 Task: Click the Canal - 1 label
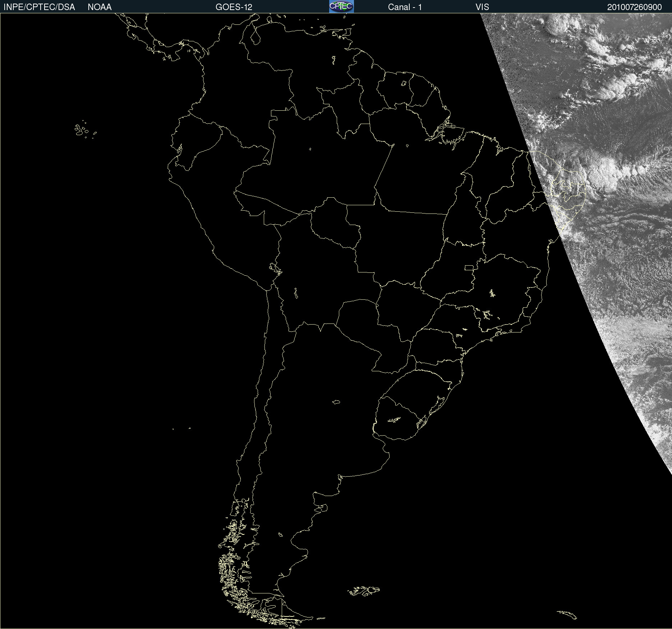pyautogui.click(x=405, y=7)
